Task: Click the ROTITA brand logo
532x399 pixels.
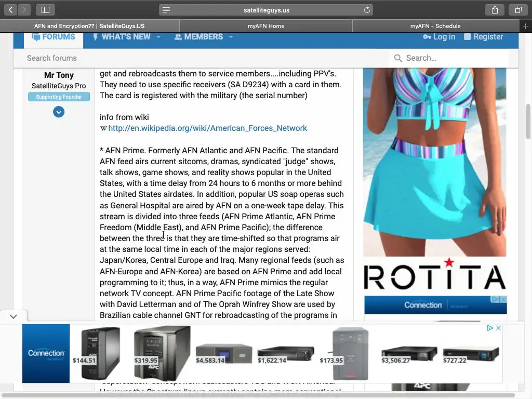Action: pos(435,274)
